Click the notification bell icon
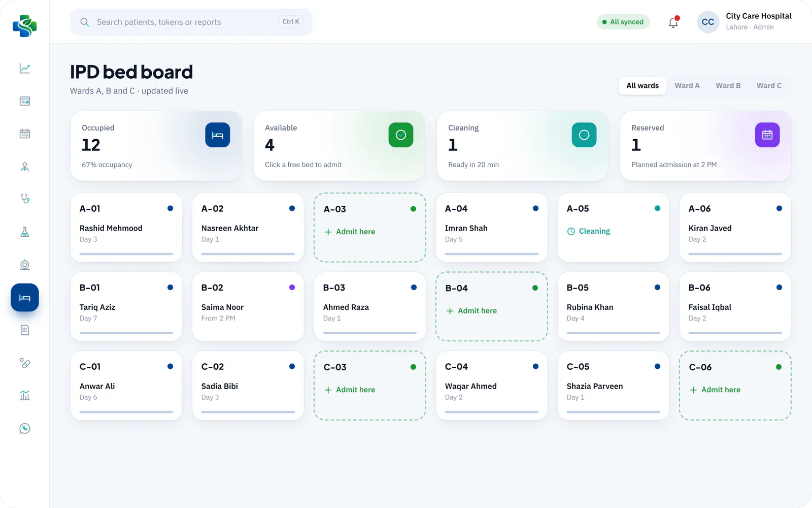 click(673, 22)
